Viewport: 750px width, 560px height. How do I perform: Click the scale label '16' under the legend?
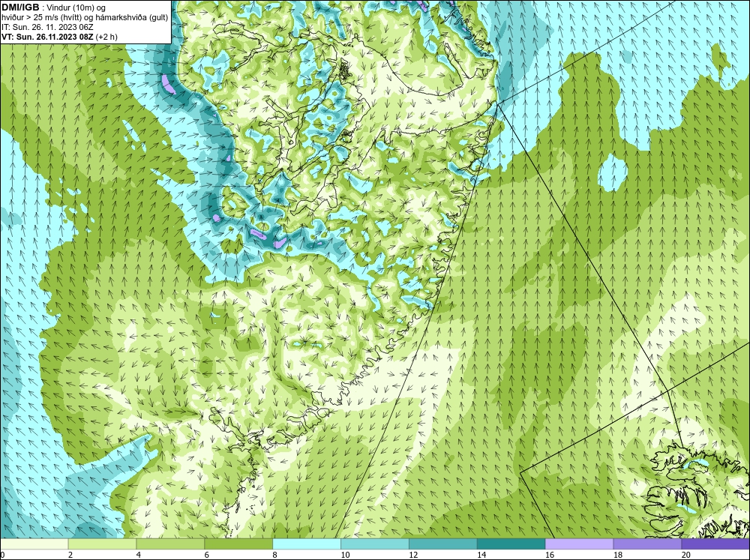pyautogui.click(x=549, y=555)
